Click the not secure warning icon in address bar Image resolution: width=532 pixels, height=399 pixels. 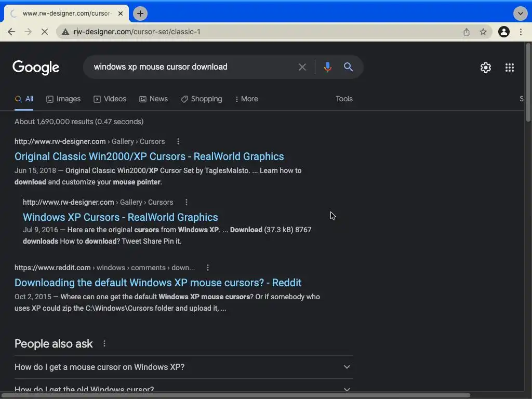click(x=65, y=32)
